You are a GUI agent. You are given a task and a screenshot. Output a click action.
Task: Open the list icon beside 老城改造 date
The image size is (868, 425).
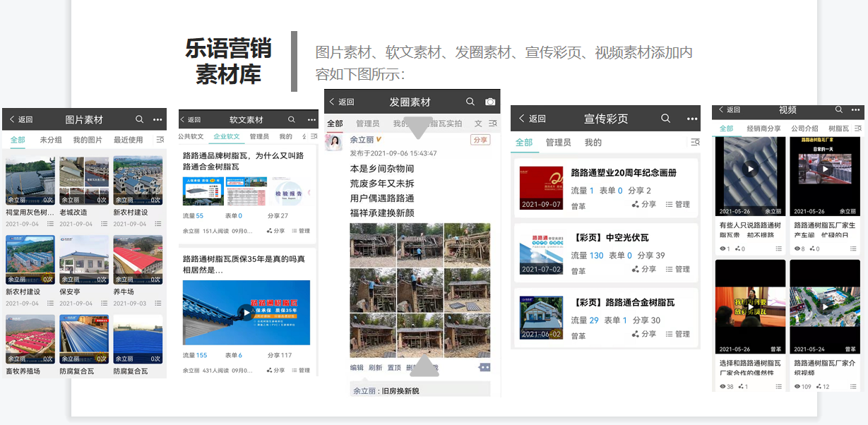point(104,224)
